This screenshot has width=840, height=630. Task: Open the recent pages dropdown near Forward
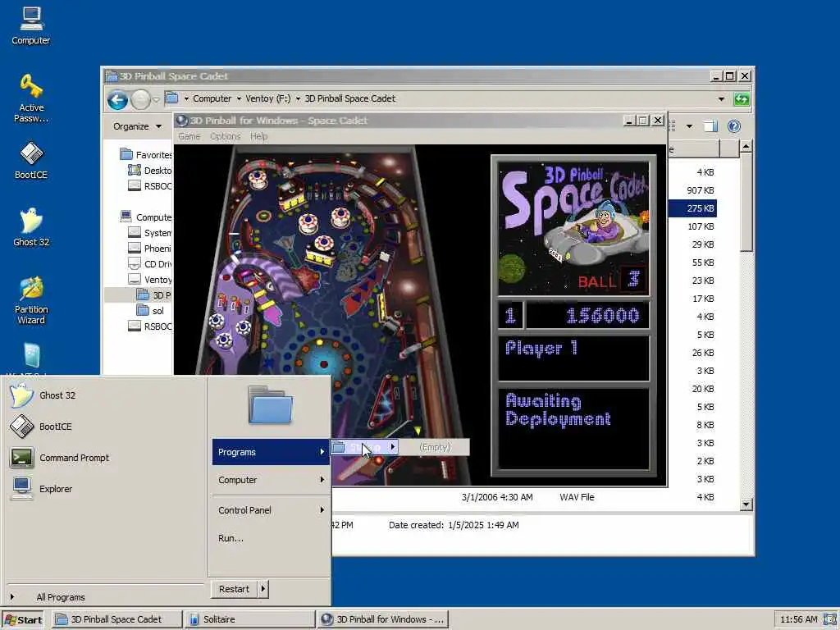pos(156,99)
